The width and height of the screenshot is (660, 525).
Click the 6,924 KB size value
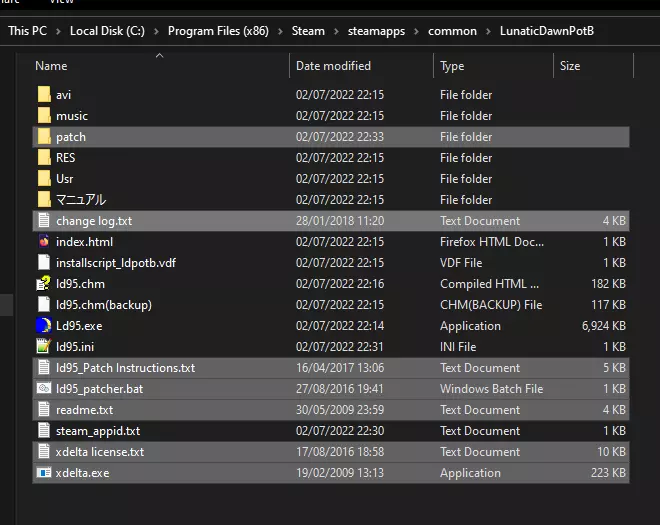604,326
